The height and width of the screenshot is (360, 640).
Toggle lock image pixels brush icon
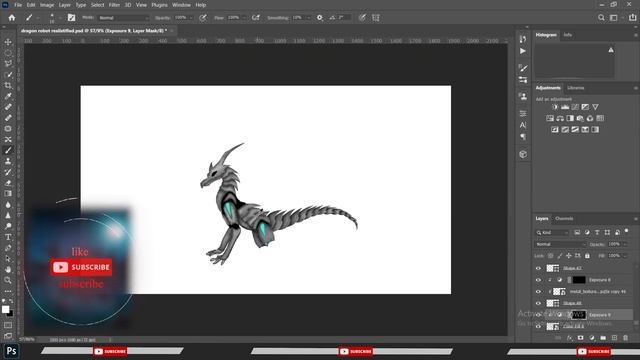(560, 256)
